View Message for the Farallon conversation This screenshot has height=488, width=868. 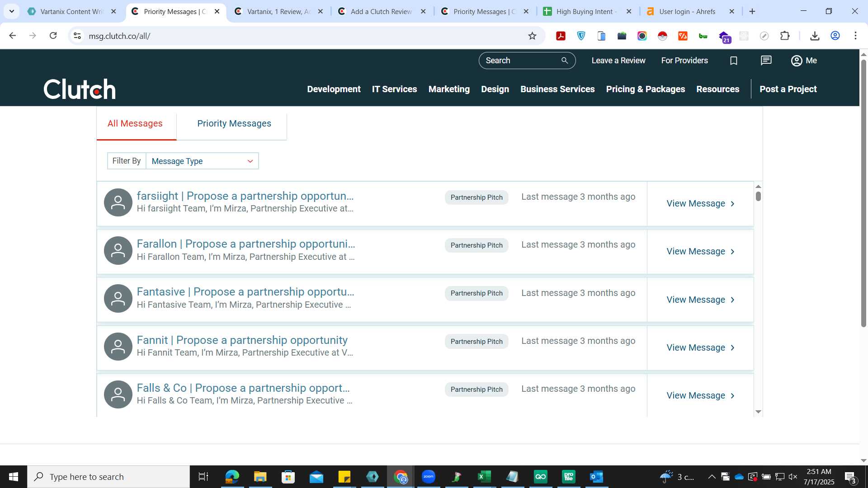click(700, 252)
